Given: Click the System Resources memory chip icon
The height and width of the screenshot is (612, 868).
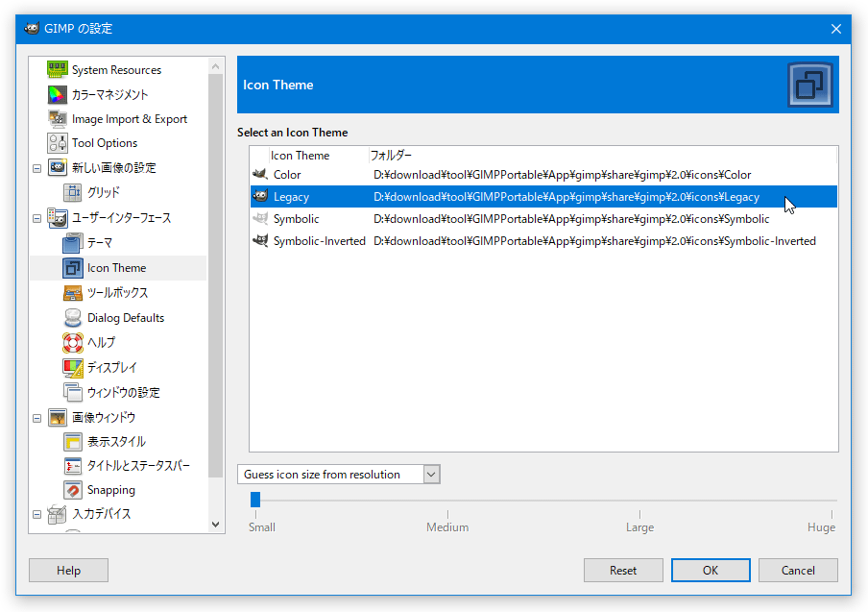Looking at the screenshot, I should click(58, 70).
